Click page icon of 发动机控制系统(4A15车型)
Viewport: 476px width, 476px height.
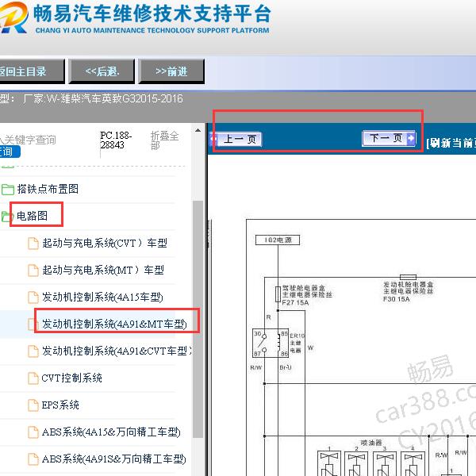tap(33, 297)
